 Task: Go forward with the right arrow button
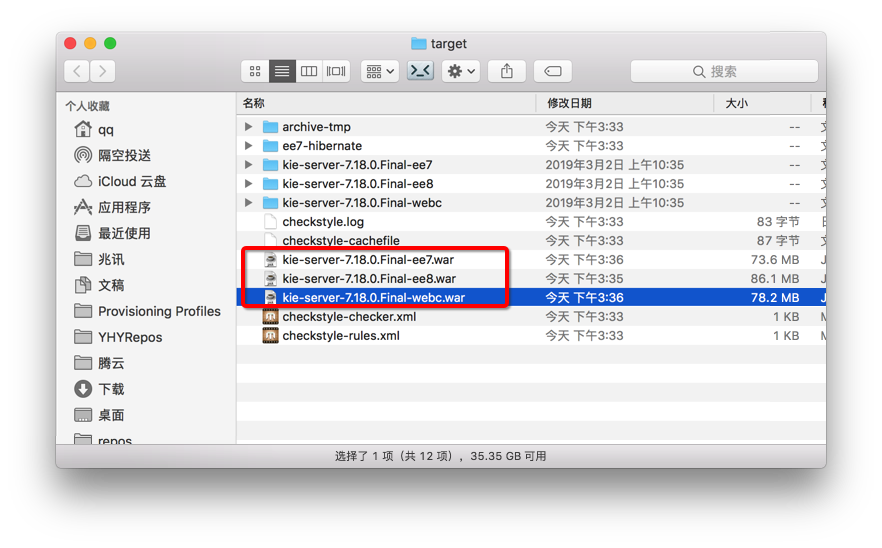(102, 71)
